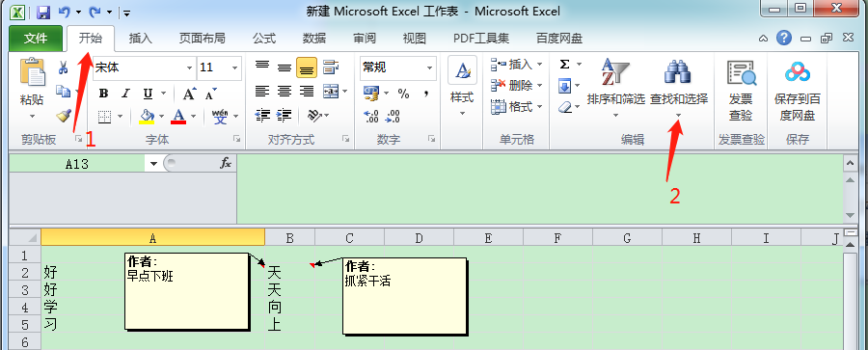868x350 pixels.
Task: Align text right
Action: pyautogui.click(x=306, y=91)
